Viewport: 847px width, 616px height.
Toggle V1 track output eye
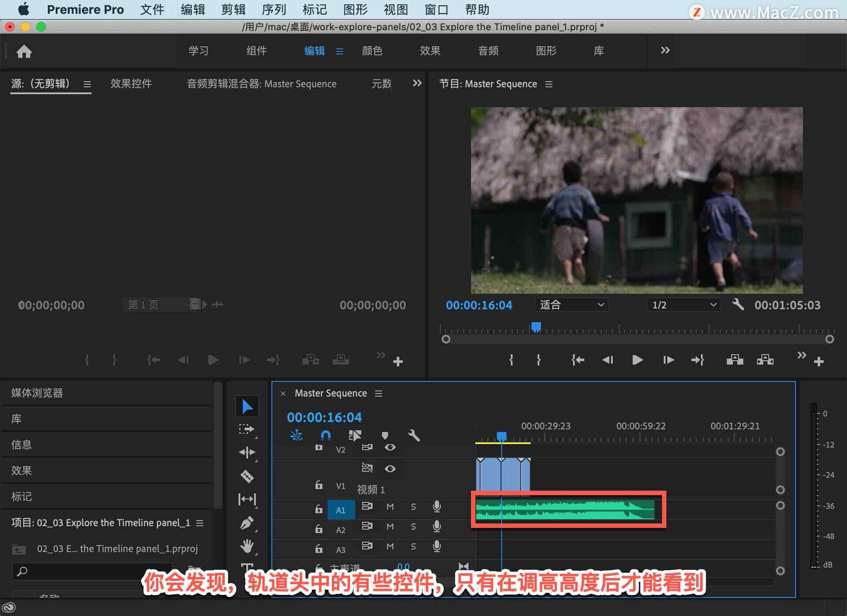390,469
